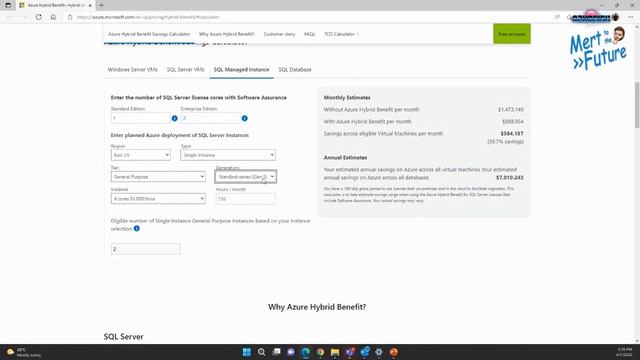Click the 'Why Azure Hybrid Benefit?' page heading
Viewport: 640px width, 360px height.
(317, 307)
